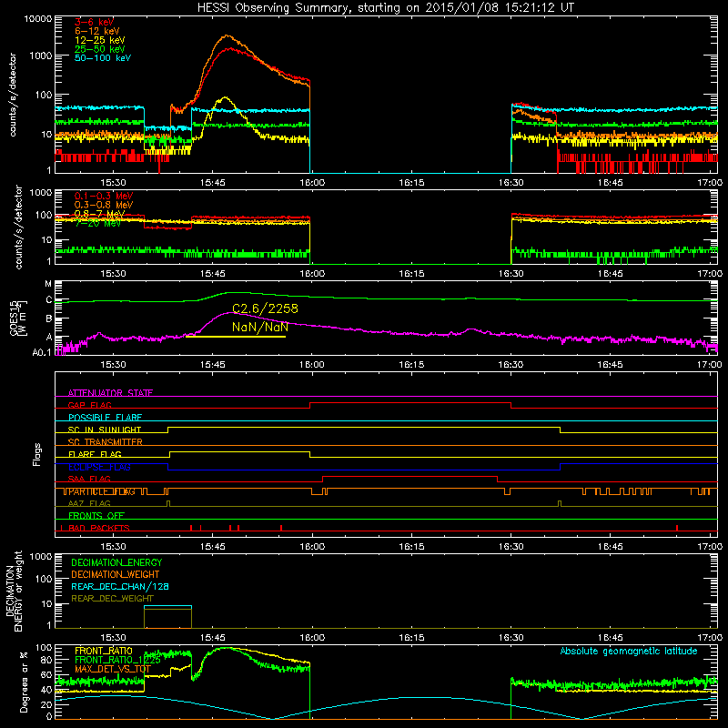Select the 25-50 keV legend label
728x728 pixels.
(100, 49)
